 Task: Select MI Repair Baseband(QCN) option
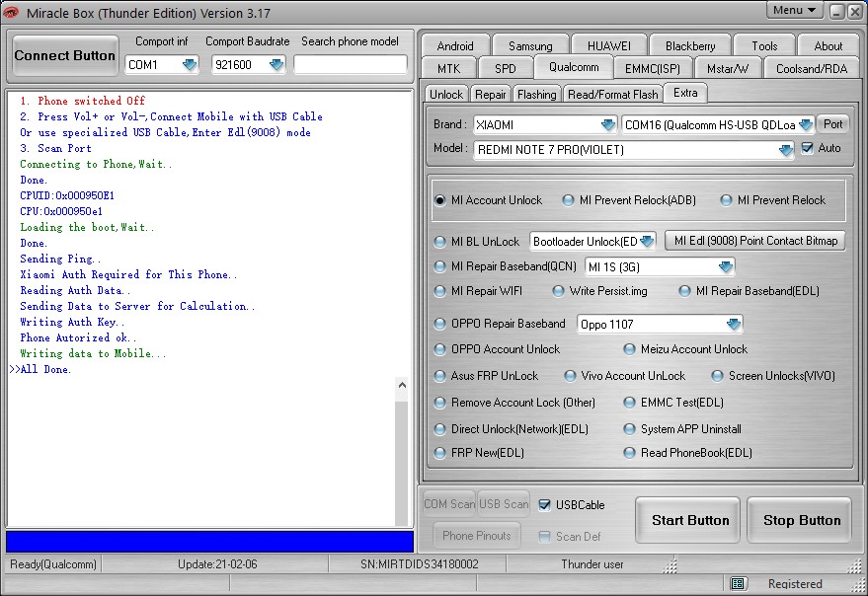coord(440,266)
